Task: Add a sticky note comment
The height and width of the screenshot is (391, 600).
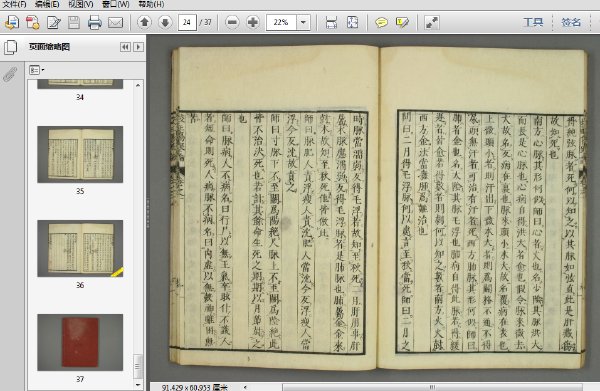Action: coord(381,23)
